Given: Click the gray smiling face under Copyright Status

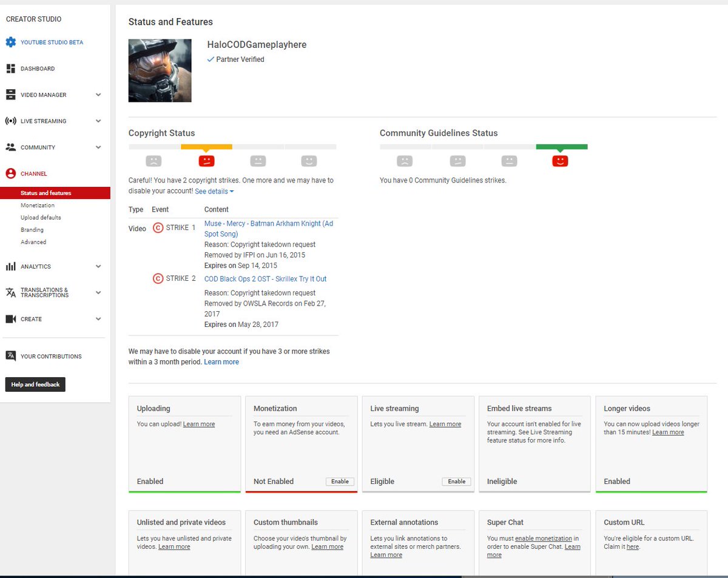Looking at the screenshot, I should tap(309, 161).
